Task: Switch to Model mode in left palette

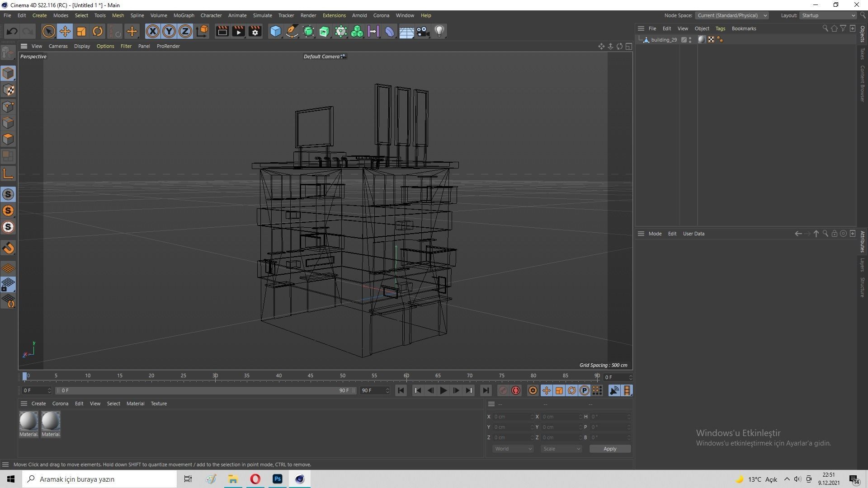Action: pyautogui.click(x=8, y=73)
